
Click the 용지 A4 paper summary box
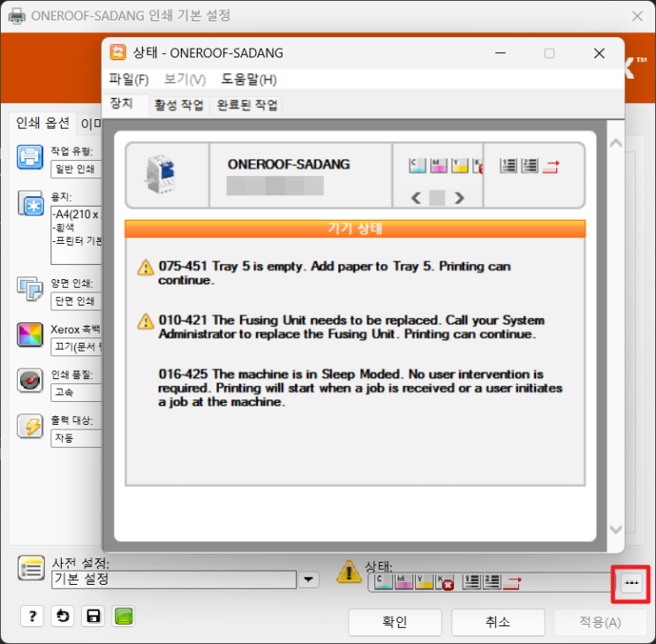(x=76, y=235)
